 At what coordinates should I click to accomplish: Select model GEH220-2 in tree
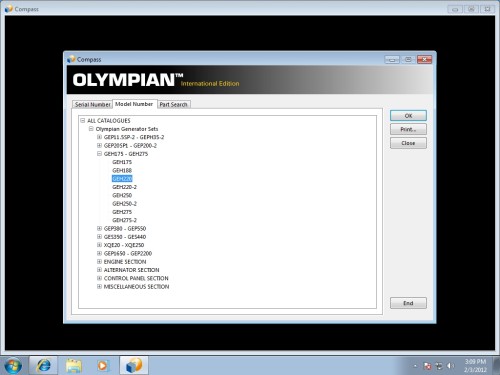(125, 187)
